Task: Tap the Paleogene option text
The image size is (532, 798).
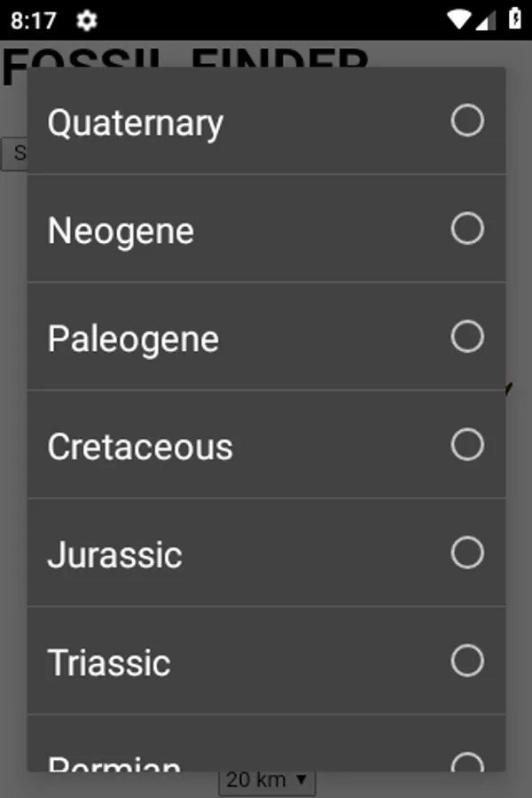Action: click(x=133, y=339)
